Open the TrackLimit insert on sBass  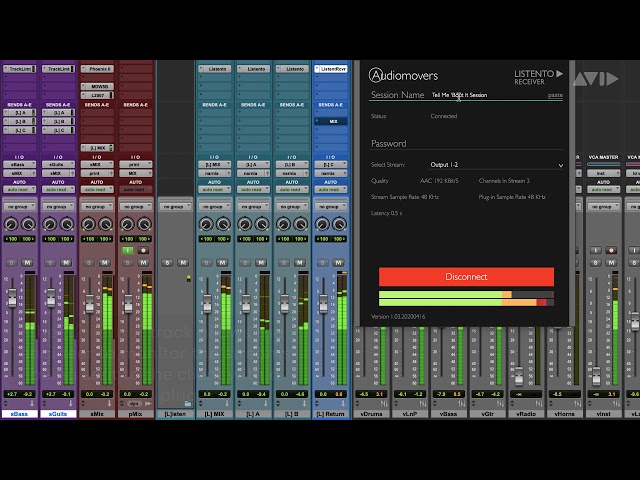click(x=19, y=69)
